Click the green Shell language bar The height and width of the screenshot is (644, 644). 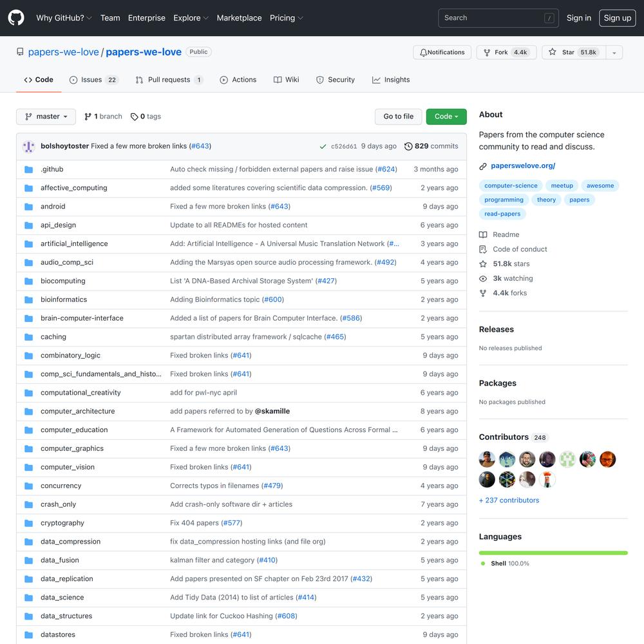pos(553,553)
